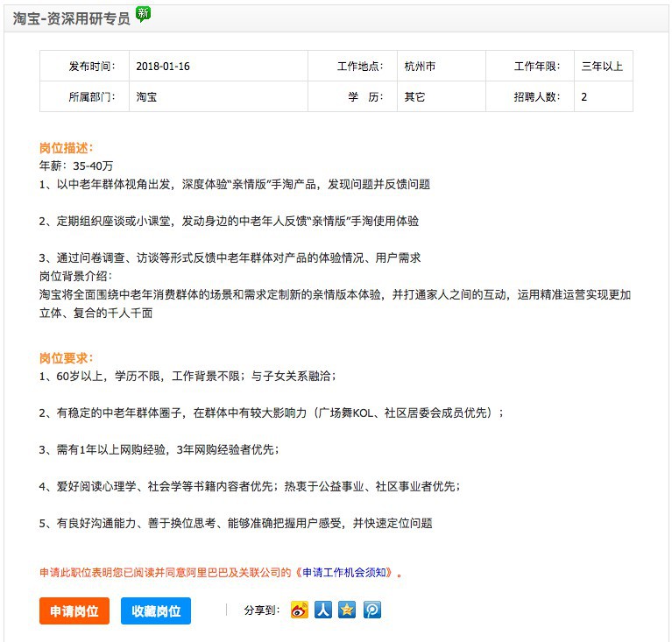Click the 岗位背景介绍 line
Viewport: 672px width, 642px height.
pos(76,277)
